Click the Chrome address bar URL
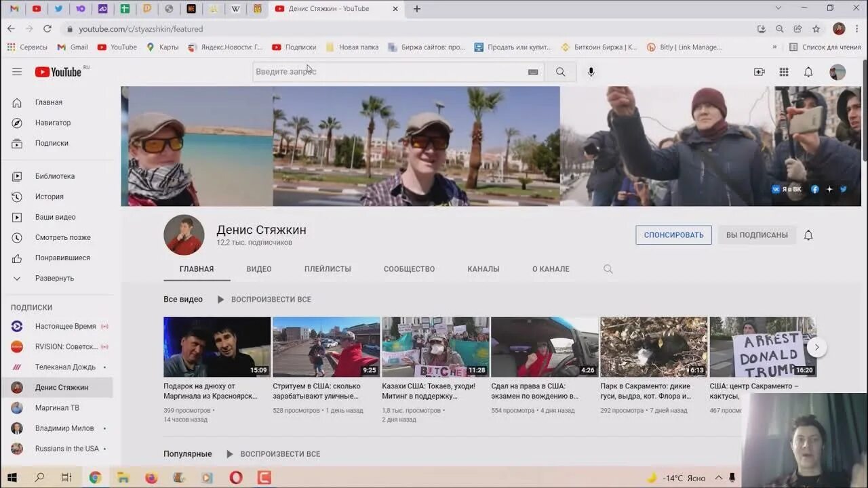The height and width of the screenshot is (488, 868). (140, 29)
